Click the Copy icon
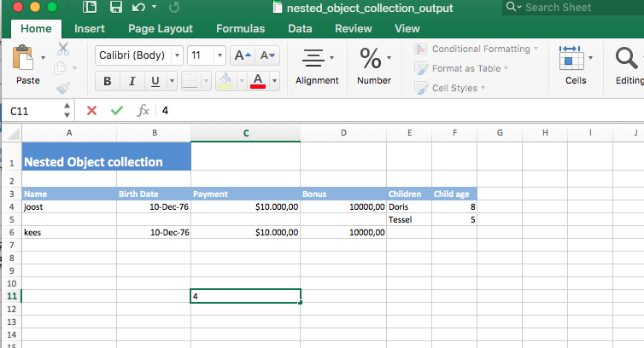644x348 pixels. coord(60,67)
